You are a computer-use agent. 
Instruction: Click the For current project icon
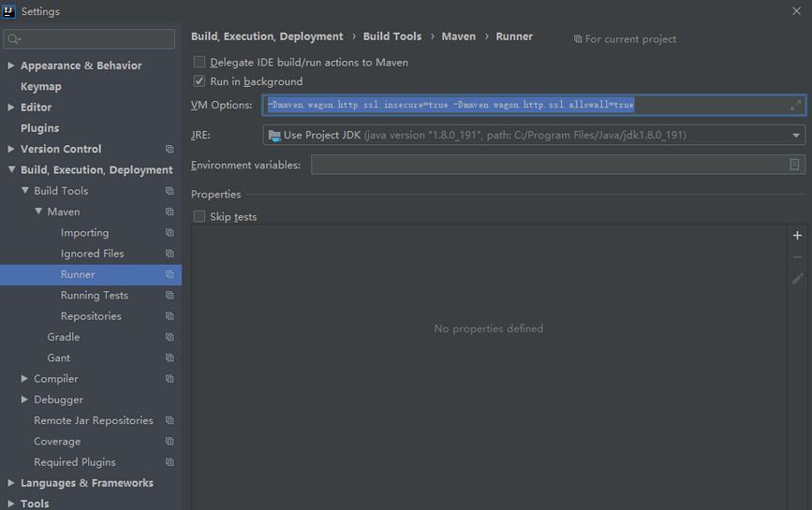[x=578, y=39]
